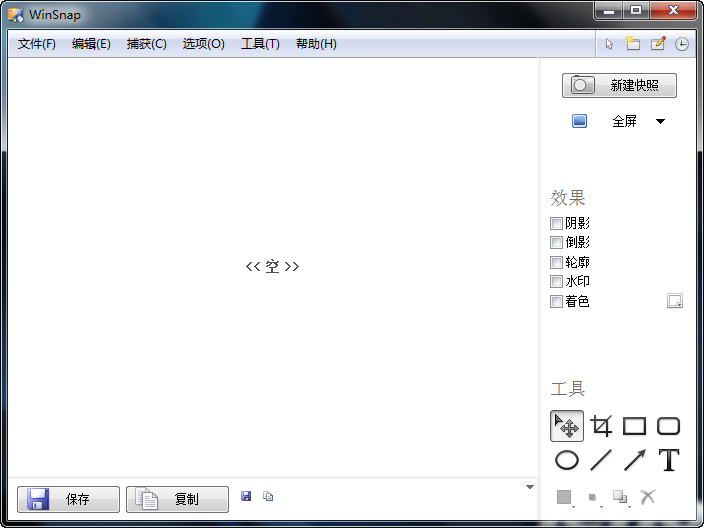The image size is (704, 528).
Task: Open the 文件(F) menu
Action: pos(37,44)
